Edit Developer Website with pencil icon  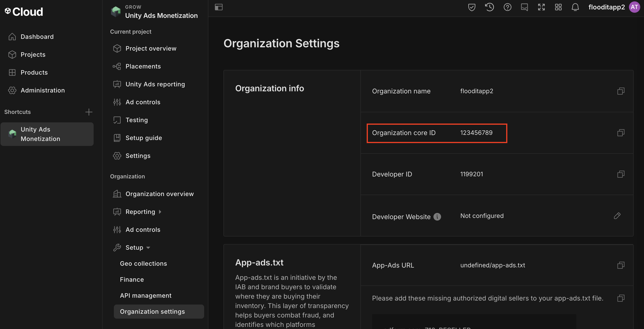[617, 216]
